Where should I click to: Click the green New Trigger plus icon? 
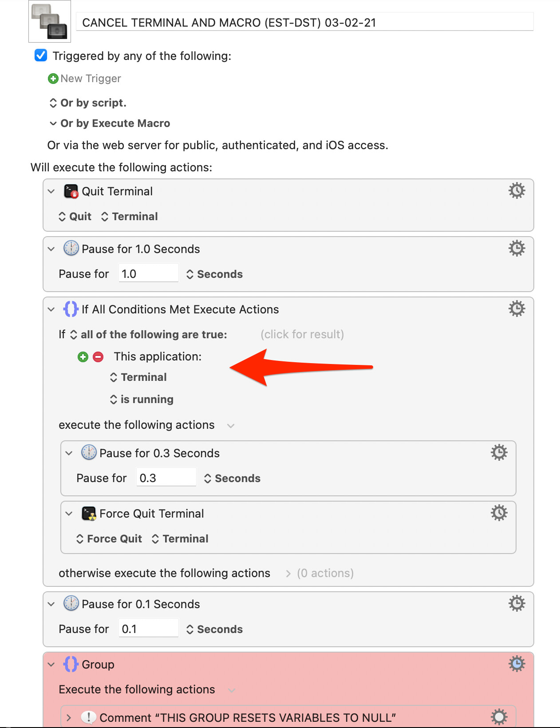pos(53,79)
